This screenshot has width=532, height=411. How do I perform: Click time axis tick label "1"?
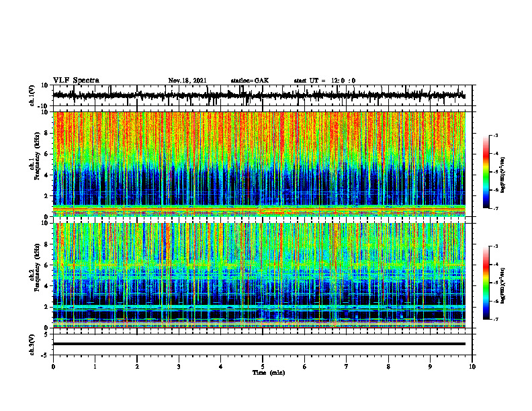[95, 367]
